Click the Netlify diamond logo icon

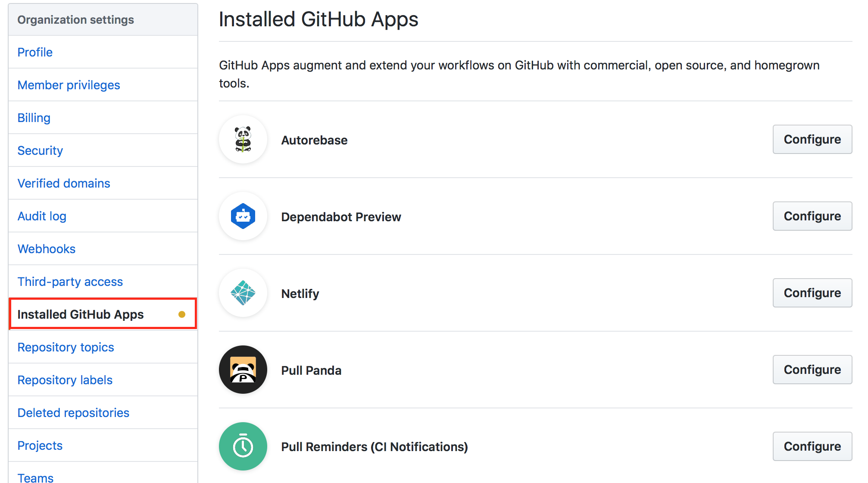tap(243, 293)
